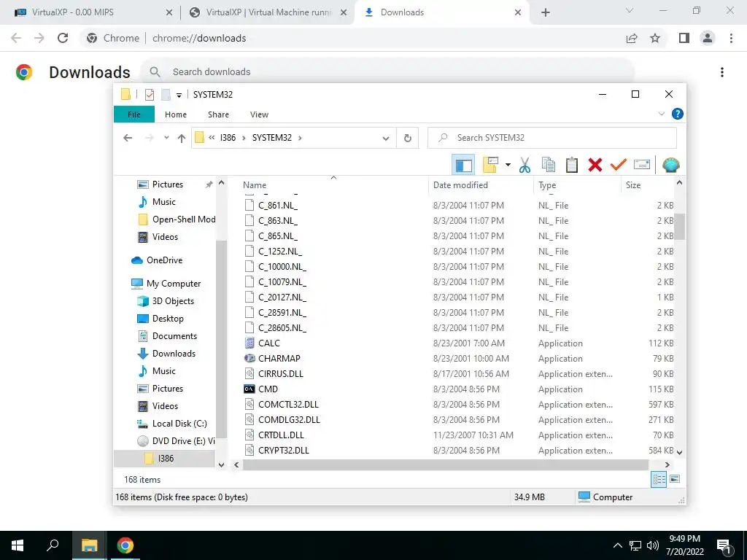Open Local Disk (C:) in navigation pane
The width and height of the screenshot is (747, 560).
point(179,424)
